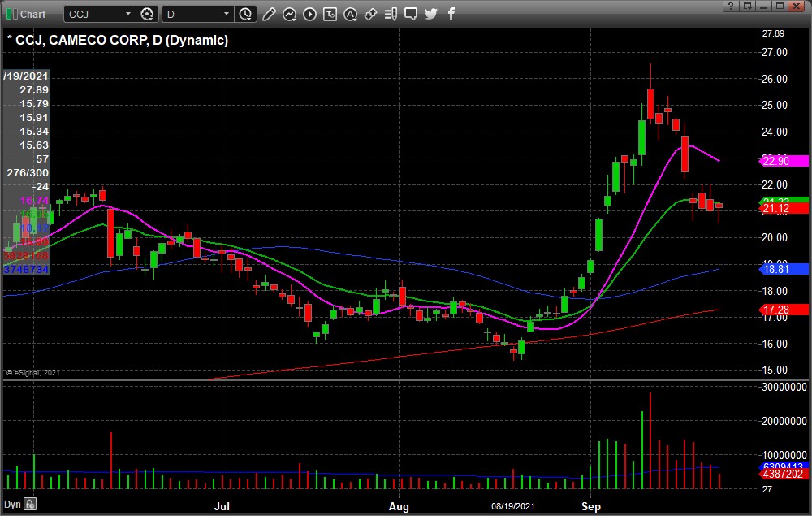
Task: Click the Jul label on the time axis
Action: (222, 506)
